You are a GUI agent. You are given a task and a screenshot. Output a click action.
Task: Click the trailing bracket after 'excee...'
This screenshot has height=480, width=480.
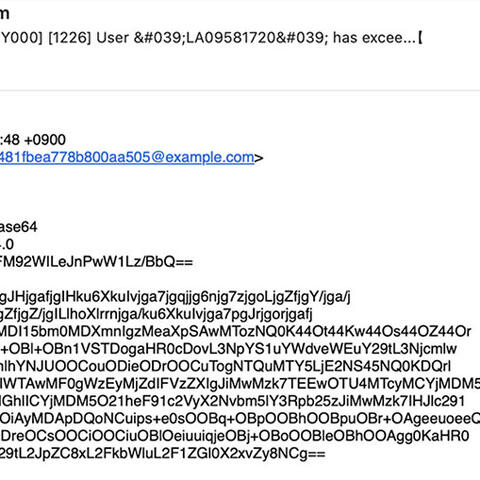click(420, 38)
